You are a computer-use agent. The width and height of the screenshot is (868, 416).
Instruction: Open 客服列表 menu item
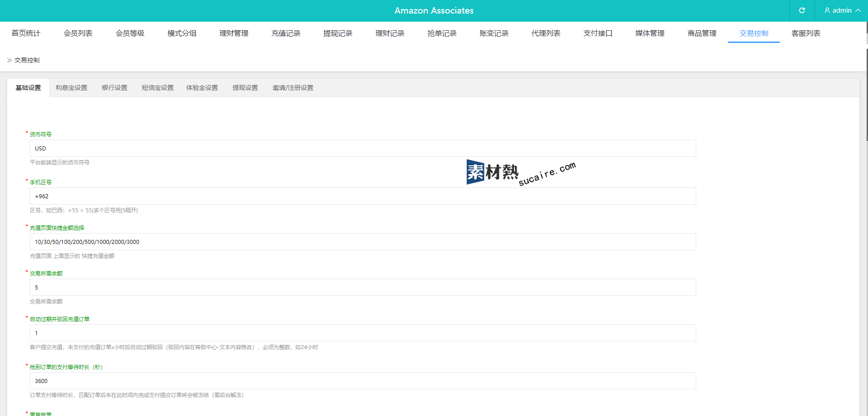(806, 33)
